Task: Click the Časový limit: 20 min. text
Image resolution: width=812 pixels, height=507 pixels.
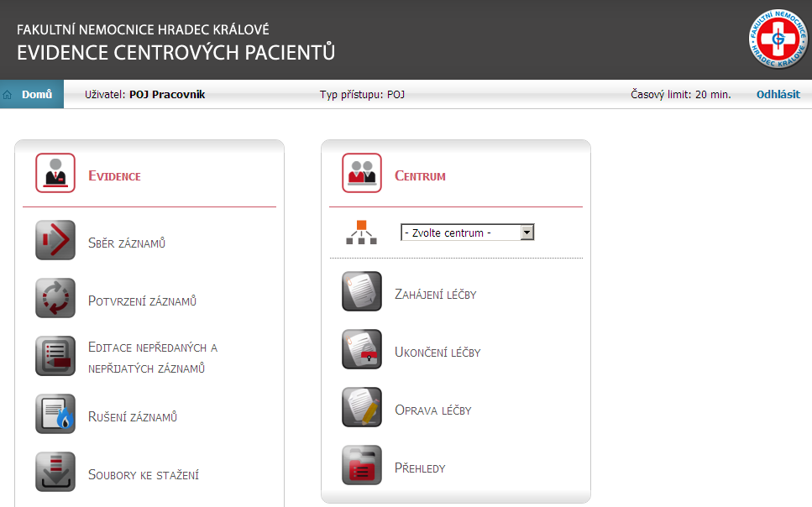Action: tap(680, 95)
